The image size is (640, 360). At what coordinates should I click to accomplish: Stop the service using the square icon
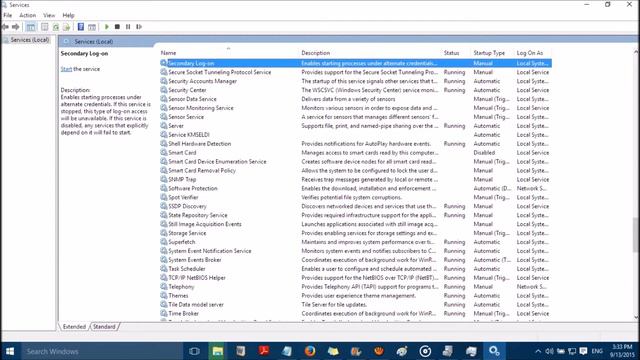[x=117, y=27]
